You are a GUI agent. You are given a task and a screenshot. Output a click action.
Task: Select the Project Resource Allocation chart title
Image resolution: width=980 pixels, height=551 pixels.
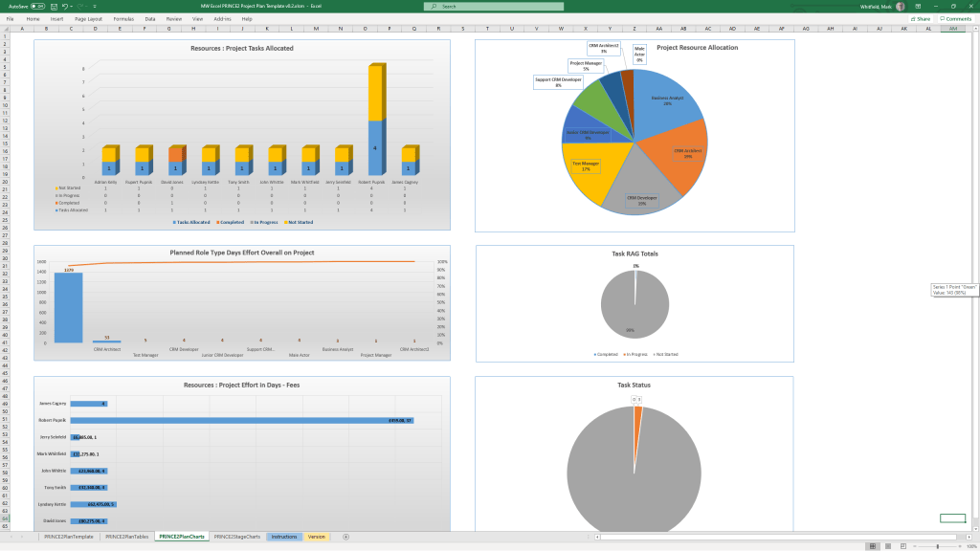point(697,48)
